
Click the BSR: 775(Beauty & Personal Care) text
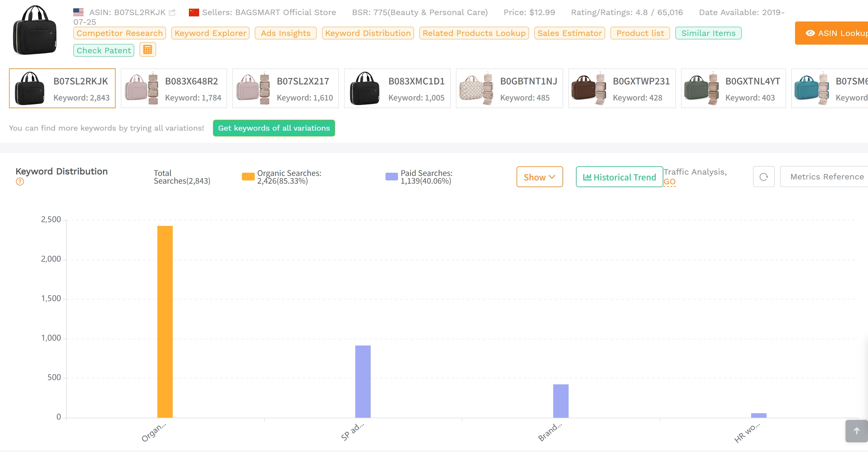click(x=420, y=13)
